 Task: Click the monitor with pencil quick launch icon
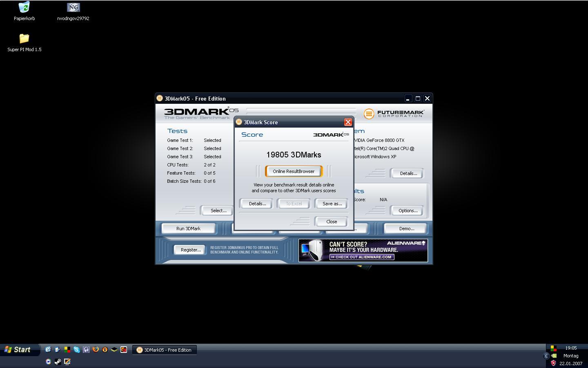(67, 361)
